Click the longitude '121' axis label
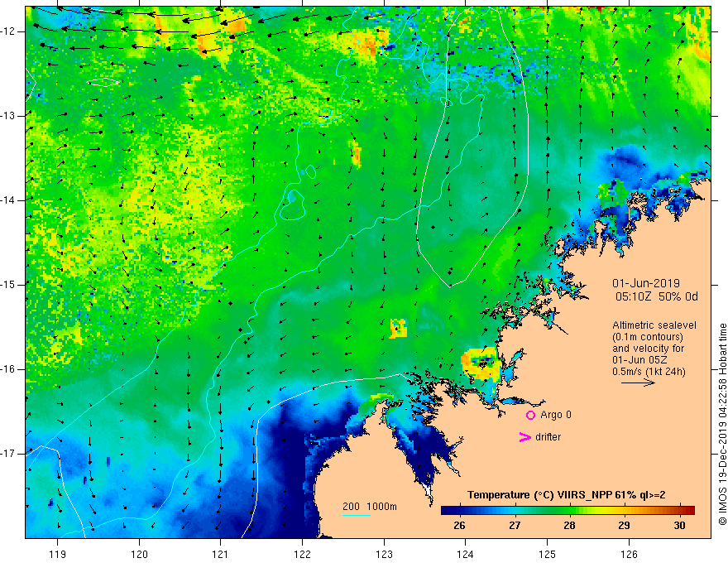Viewport: 728px width, 563px height. (221, 554)
